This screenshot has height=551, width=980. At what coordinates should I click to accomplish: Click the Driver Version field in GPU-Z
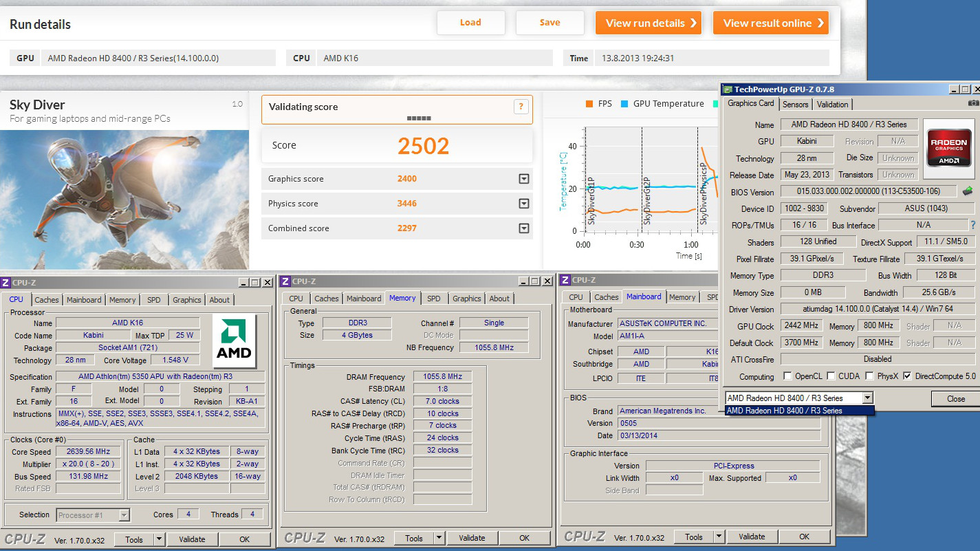(878, 310)
